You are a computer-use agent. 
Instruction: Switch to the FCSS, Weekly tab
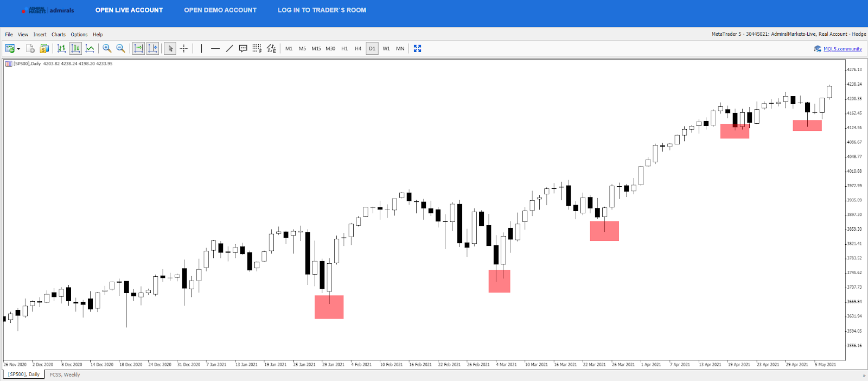[65, 374]
